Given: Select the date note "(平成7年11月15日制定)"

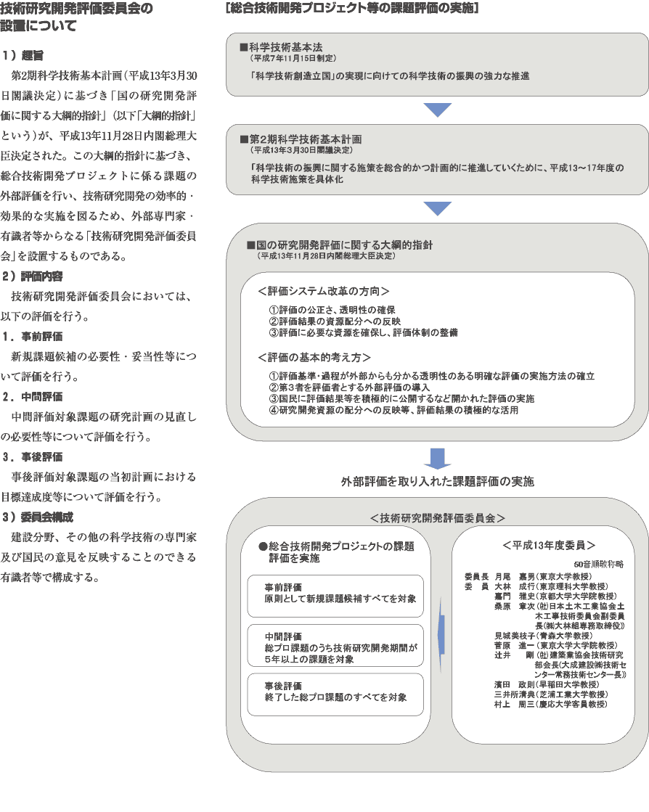Looking at the screenshot, I should coord(294,59).
